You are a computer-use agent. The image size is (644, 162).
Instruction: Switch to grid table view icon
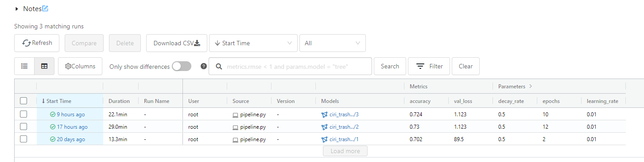pos(44,66)
